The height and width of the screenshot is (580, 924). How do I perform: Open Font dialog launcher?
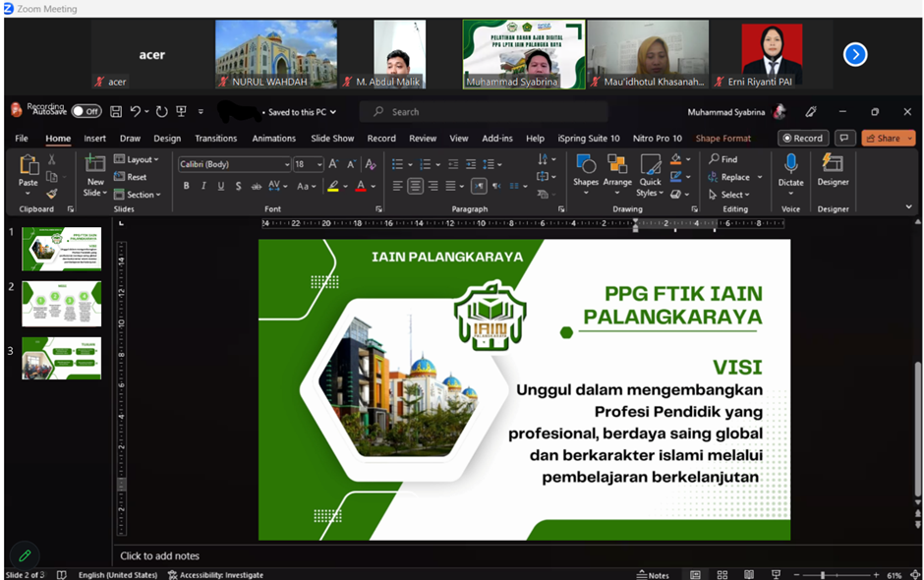coord(378,209)
